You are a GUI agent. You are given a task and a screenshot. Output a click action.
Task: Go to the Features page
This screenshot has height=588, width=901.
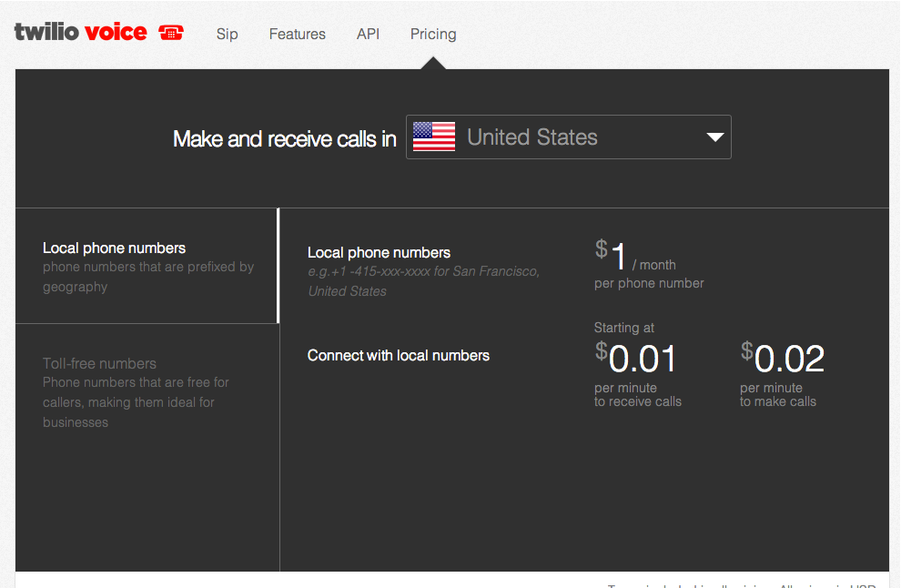click(x=297, y=34)
